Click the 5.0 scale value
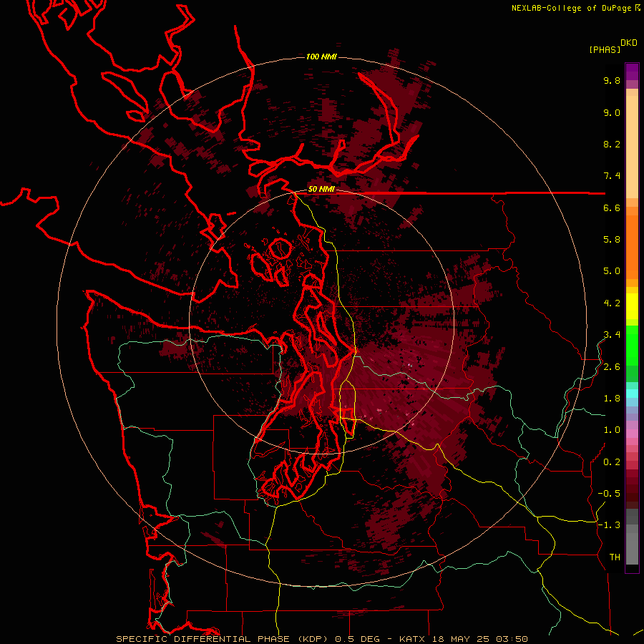 [612, 271]
